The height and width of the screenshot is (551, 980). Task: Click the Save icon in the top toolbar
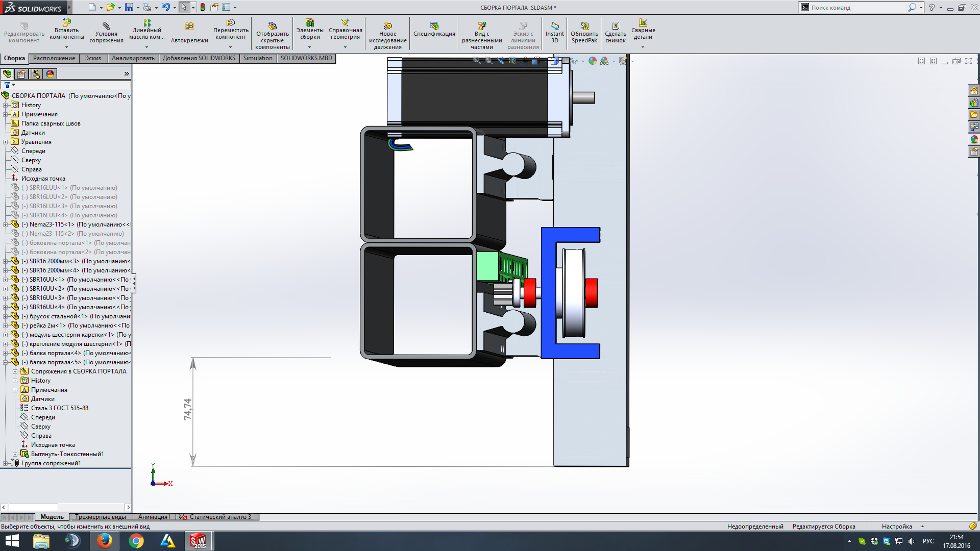click(129, 7)
